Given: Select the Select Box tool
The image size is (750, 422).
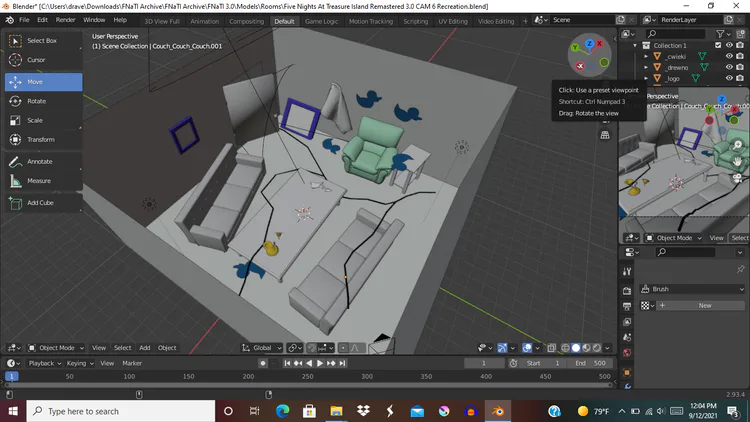Looking at the screenshot, I should point(43,41).
